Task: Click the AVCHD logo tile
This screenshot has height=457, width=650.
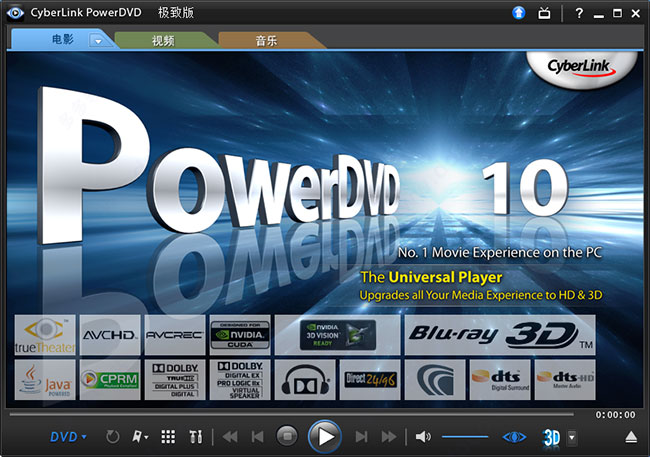Action: click(x=110, y=335)
